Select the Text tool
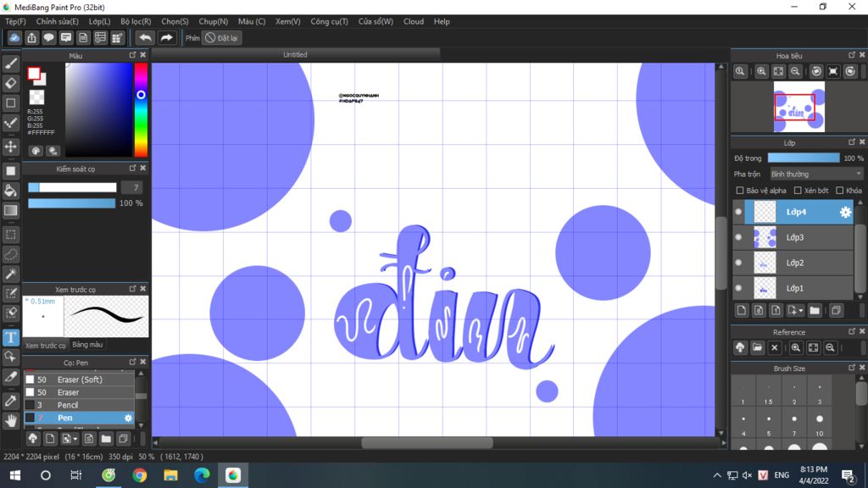Viewport: 868px width, 488px height. (10, 337)
